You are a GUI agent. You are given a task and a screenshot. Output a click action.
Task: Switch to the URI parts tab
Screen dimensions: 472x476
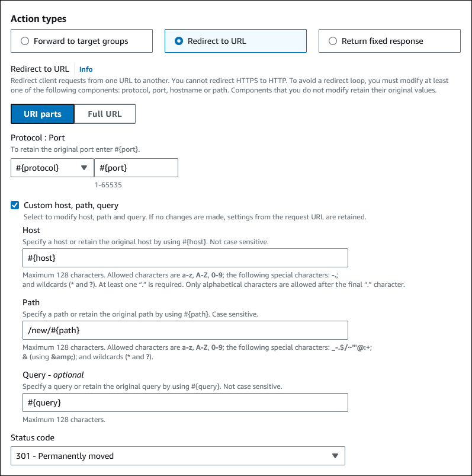tap(43, 114)
